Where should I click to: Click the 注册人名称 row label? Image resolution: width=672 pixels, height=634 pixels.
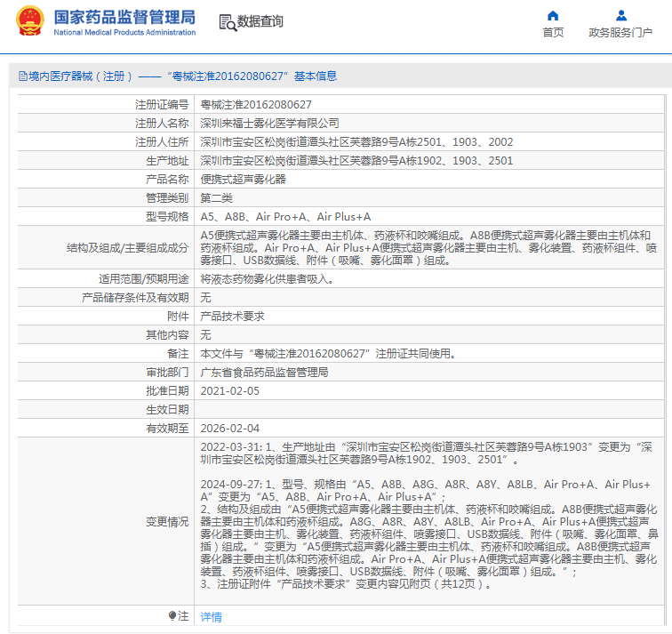click(x=162, y=124)
